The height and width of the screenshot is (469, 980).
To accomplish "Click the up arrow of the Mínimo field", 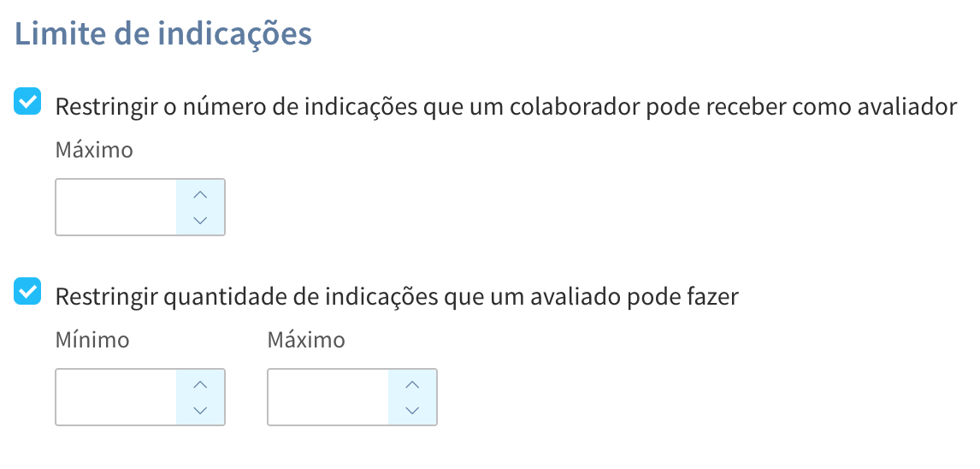I will 201,384.
